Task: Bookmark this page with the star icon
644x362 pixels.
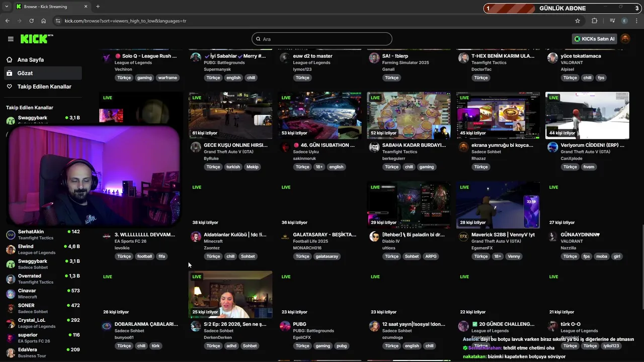Action: (578, 21)
